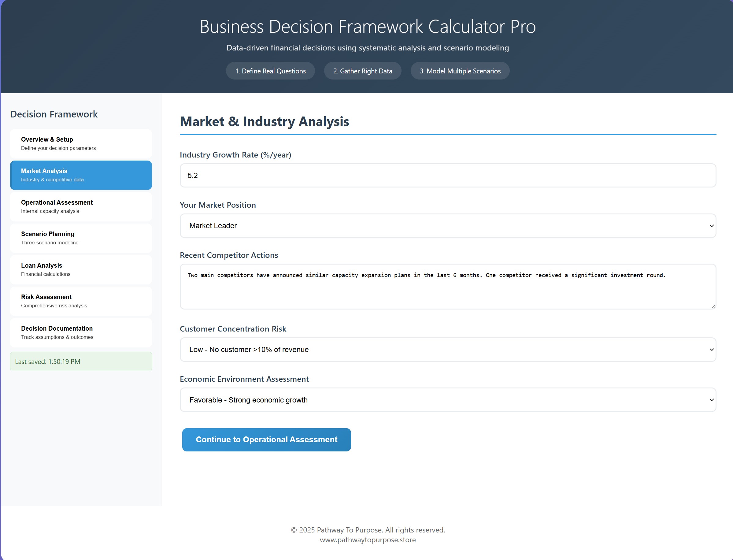Select the Market Analysis sidebar item
Screen dimensions: 733x560
tap(81, 175)
